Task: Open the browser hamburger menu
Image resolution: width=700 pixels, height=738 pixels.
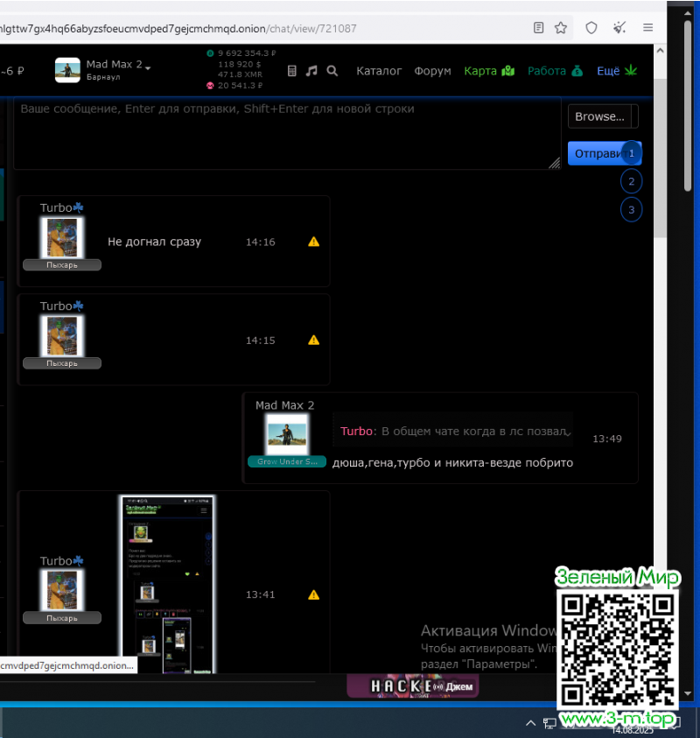Action: pos(647,27)
